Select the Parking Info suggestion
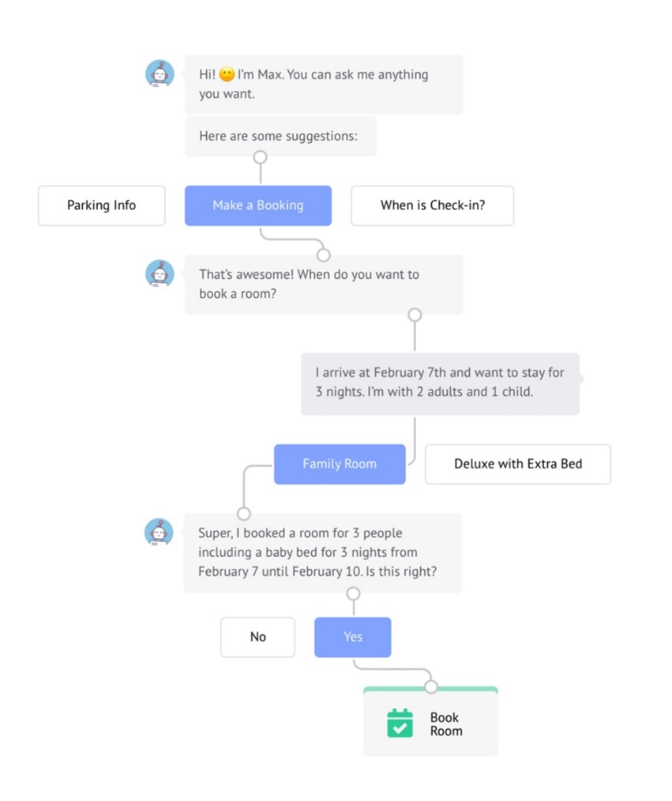Viewport: 672px width, 801px height. (102, 205)
